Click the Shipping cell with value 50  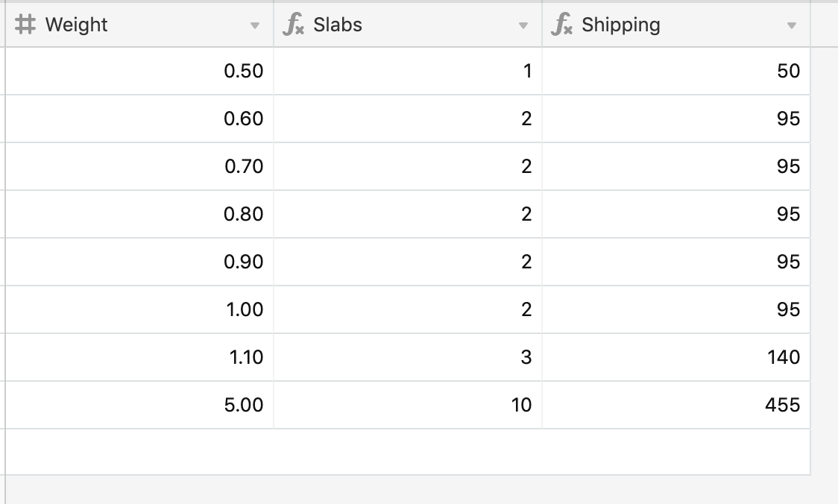click(x=676, y=71)
